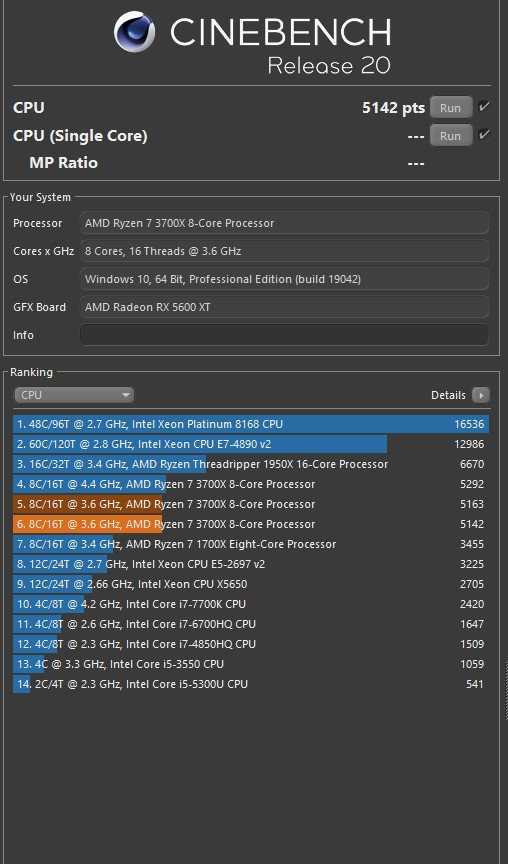Select ranking row Intel Xeon Platinum 8168
Screen dimensions: 508x864
(x=251, y=424)
